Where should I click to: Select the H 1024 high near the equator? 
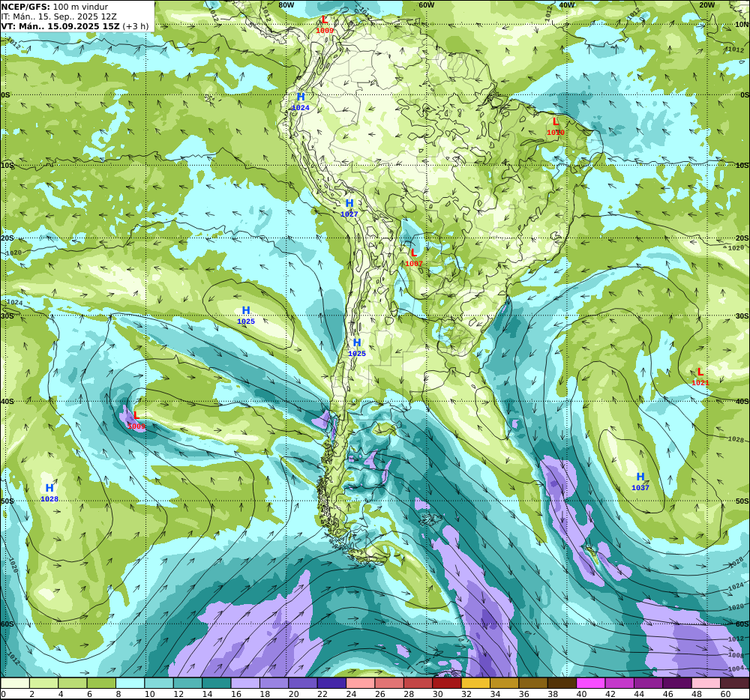301,102
